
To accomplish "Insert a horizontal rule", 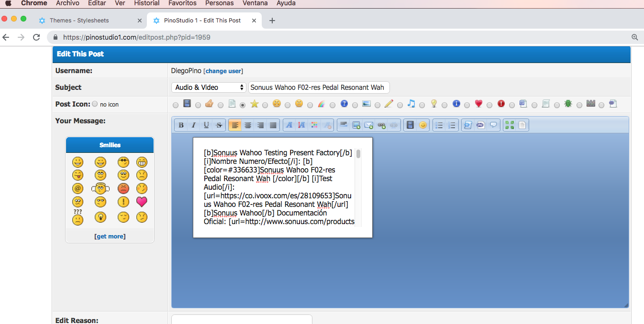I will (344, 125).
